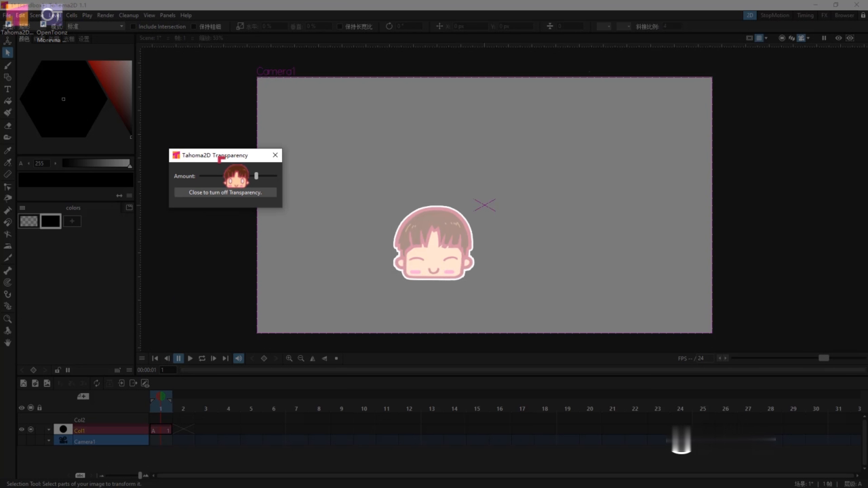Image resolution: width=868 pixels, height=488 pixels.
Task: Click the third New Level icon in timeline toolbar
Action: click(x=47, y=384)
